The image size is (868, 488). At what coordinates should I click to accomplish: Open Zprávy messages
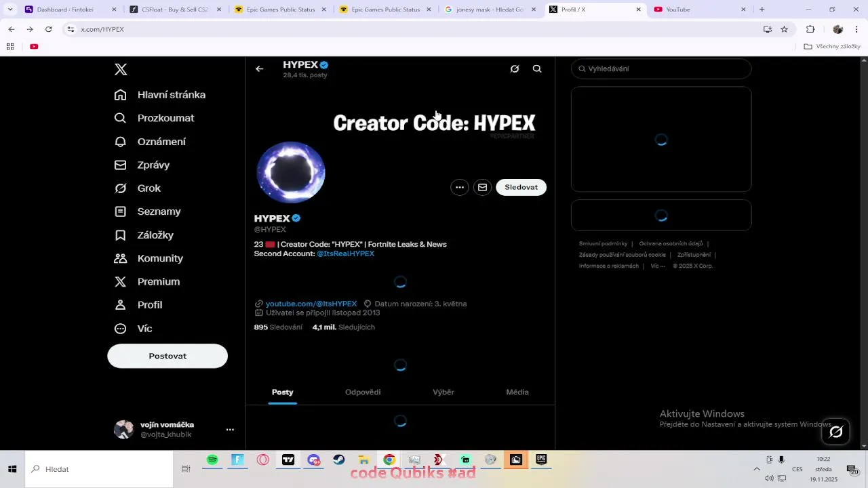(x=142, y=165)
